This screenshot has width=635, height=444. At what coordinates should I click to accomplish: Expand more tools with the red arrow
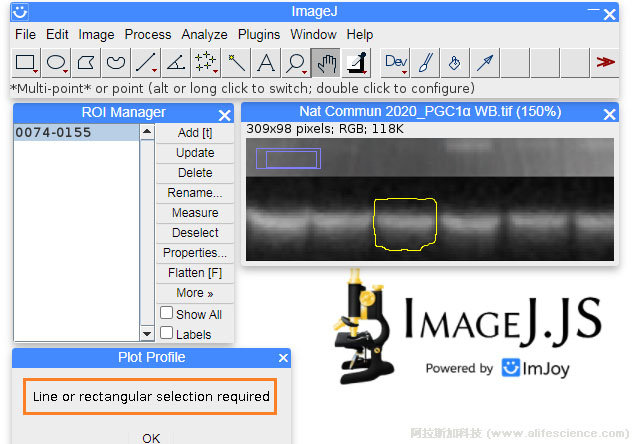(605, 63)
